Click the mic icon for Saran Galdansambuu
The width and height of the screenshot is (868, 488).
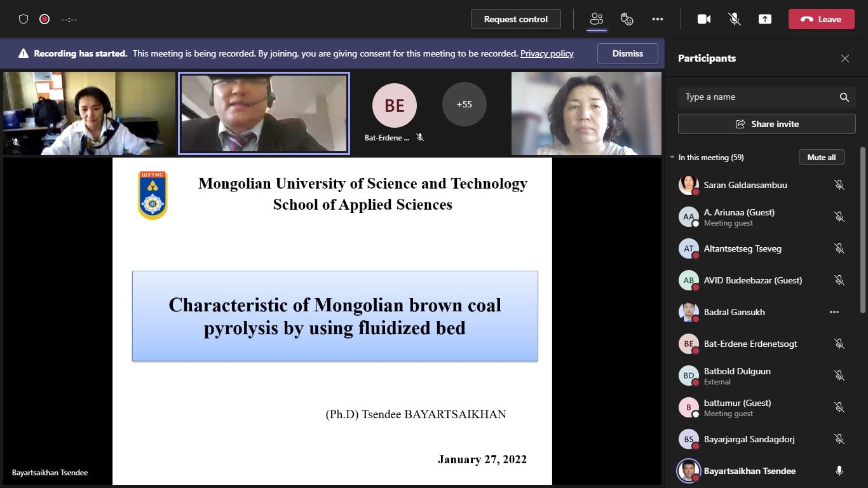click(839, 185)
